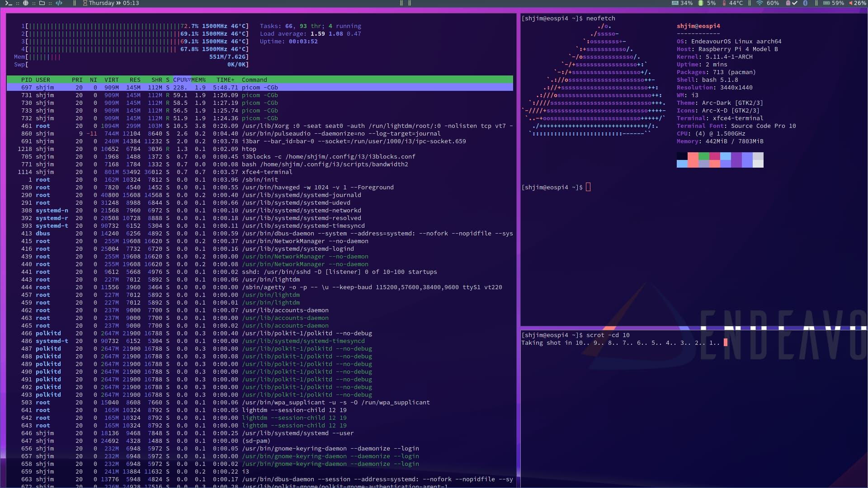Click the Thursday 05:13 clock text

point(114,3)
